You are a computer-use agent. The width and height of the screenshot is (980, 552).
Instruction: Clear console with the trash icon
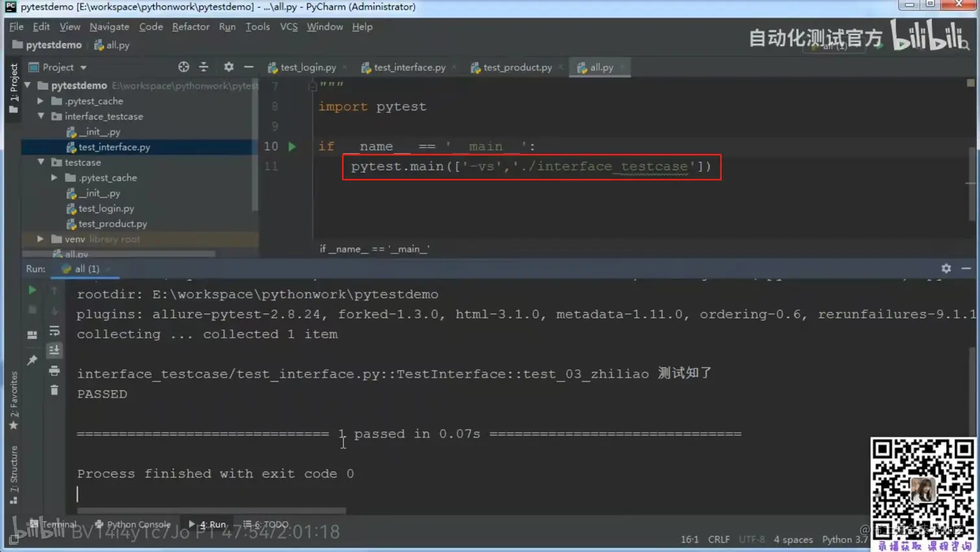pyautogui.click(x=54, y=390)
